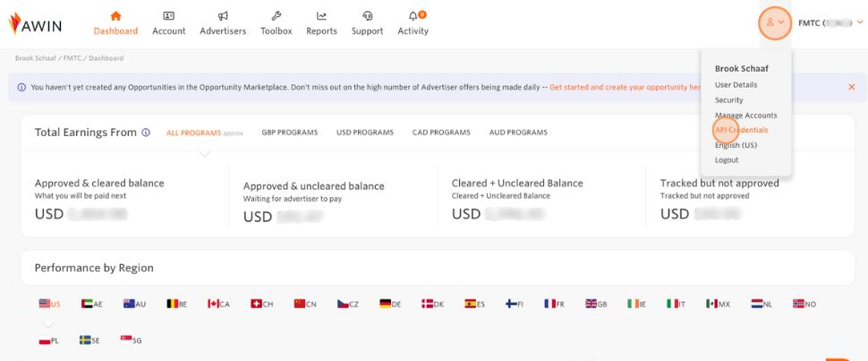The height and width of the screenshot is (361, 868).
Task: Select the DE region flag
Action: [x=390, y=304]
